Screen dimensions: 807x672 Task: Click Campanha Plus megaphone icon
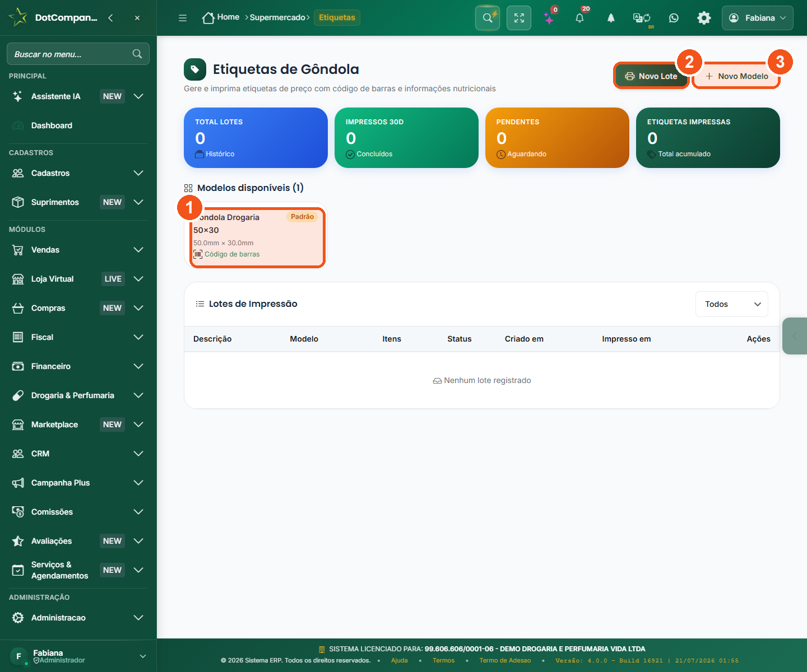[x=18, y=483]
